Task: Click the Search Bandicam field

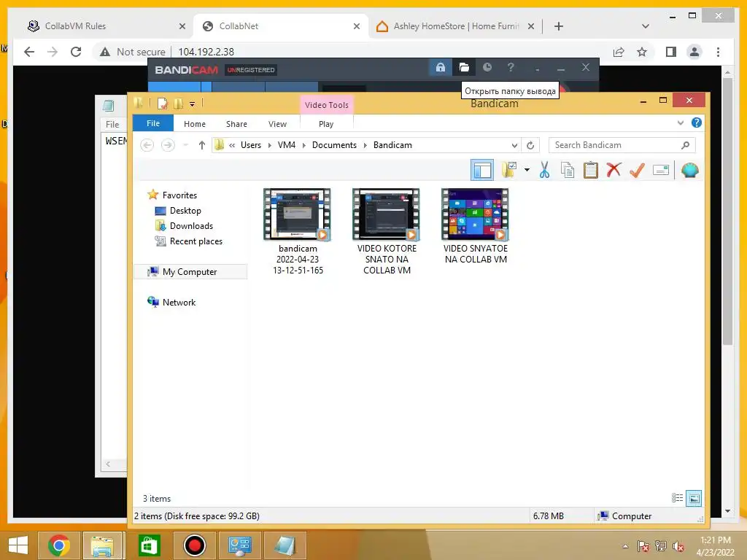Action: (x=622, y=145)
